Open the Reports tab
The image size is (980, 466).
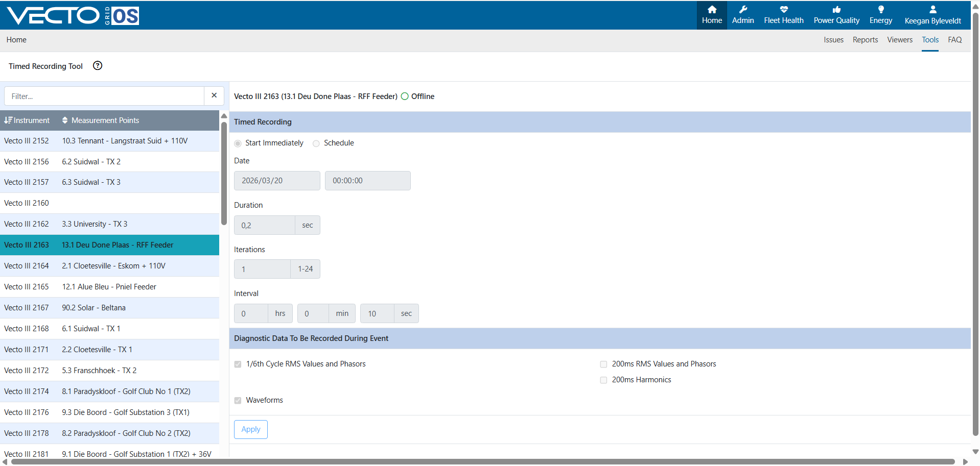tap(865, 40)
